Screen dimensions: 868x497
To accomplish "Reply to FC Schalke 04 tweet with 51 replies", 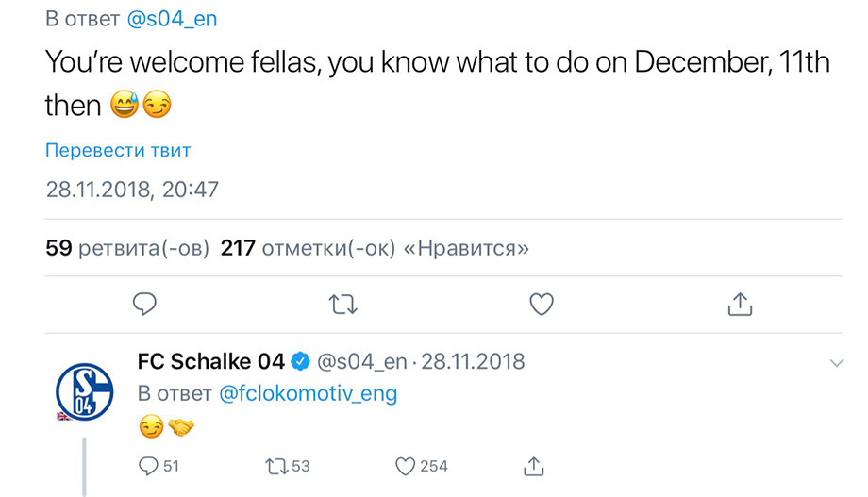I will [159, 466].
